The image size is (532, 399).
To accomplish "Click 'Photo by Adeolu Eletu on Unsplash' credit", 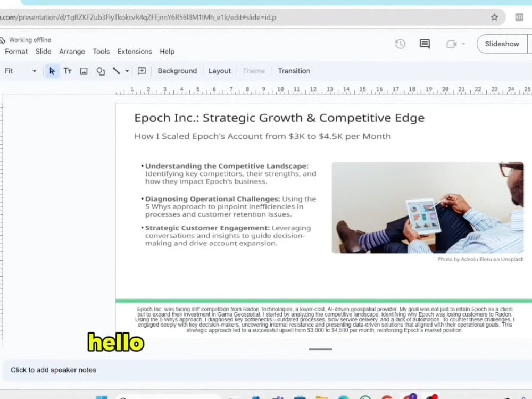I will coord(480,259).
